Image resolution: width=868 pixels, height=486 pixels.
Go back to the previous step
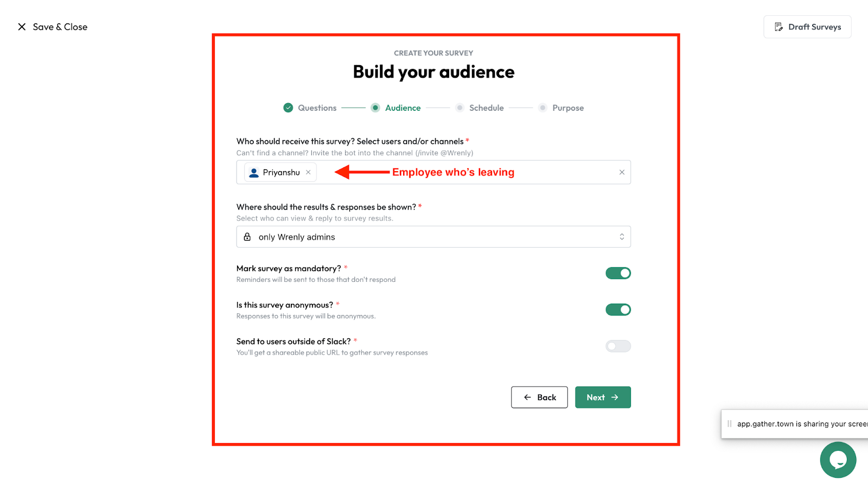coord(539,397)
